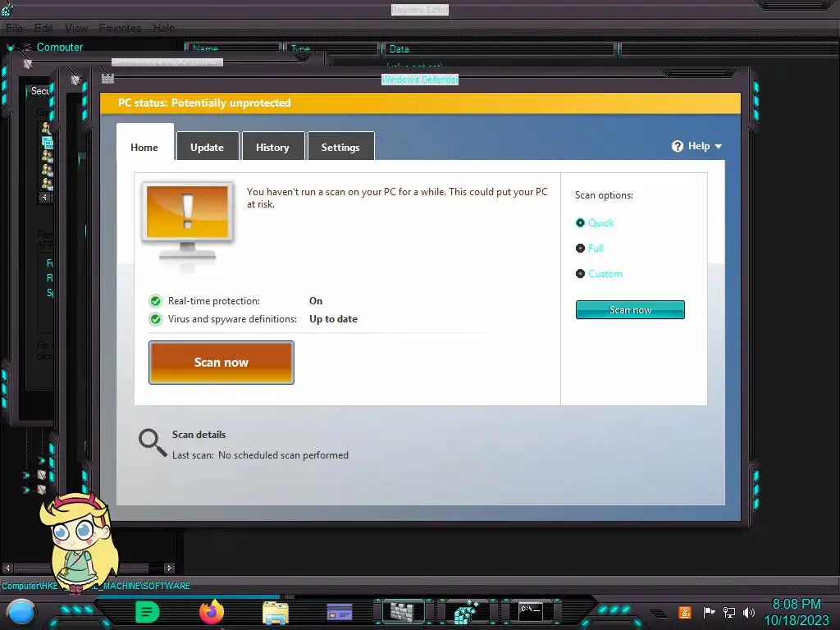Switch to the History tab
The width and height of the screenshot is (840, 630).
pyautogui.click(x=272, y=147)
